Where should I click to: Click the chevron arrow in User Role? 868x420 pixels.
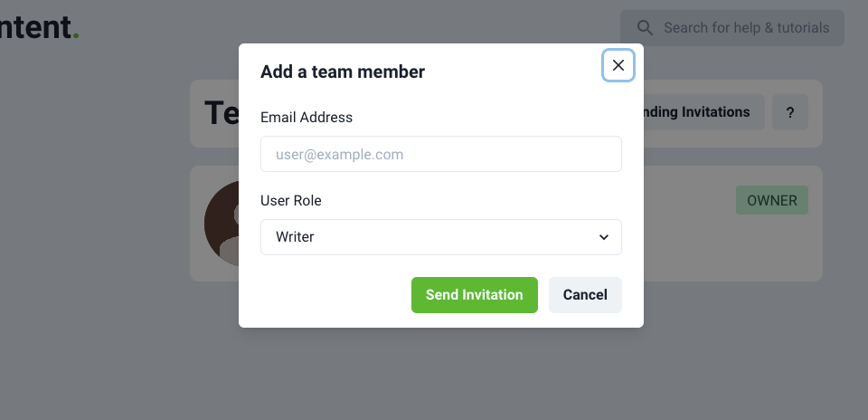pyautogui.click(x=604, y=237)
